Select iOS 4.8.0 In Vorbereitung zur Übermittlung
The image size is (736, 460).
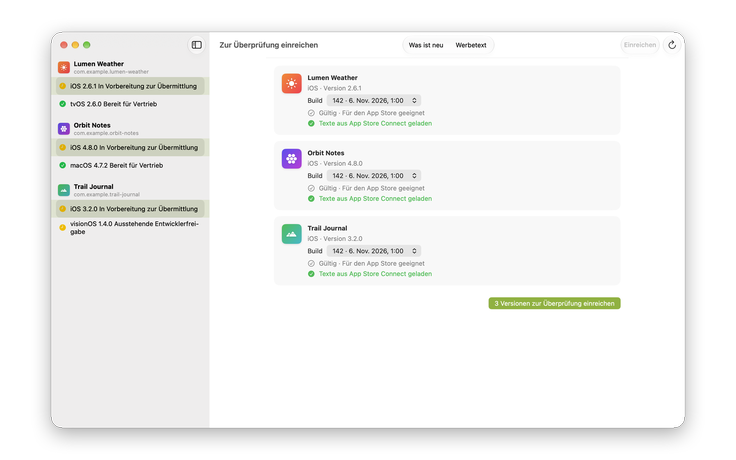130,147
